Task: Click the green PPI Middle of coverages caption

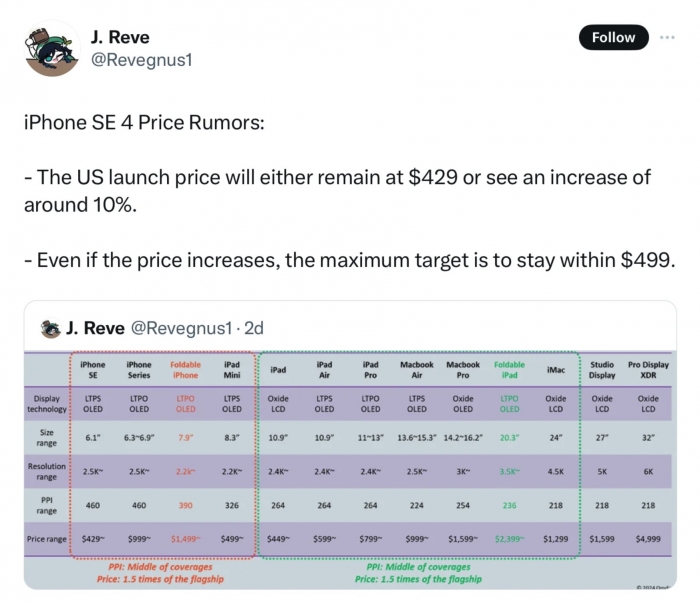Action: click(417, 567)
